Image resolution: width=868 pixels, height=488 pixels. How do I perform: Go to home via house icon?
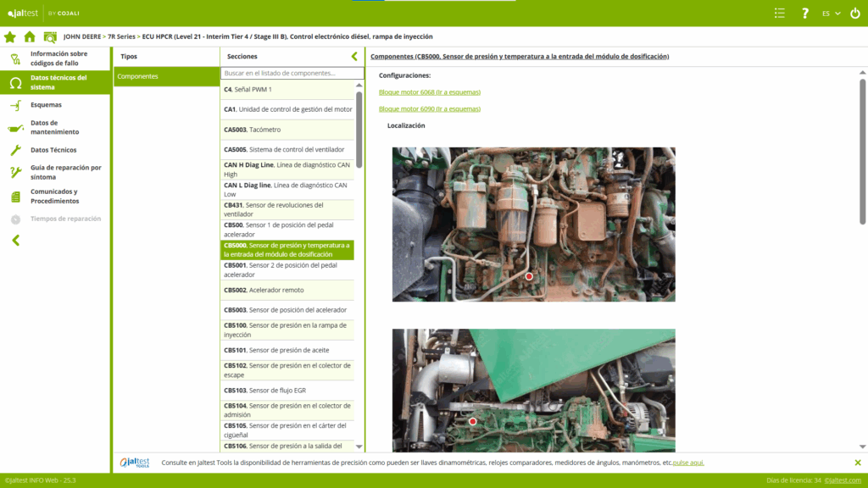point(30,36)
